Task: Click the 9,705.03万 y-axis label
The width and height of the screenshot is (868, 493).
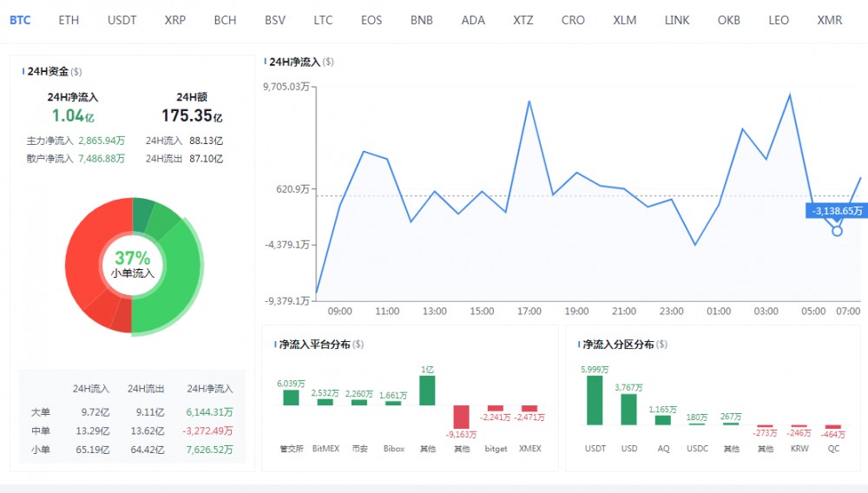Action: [x=286, y=86]
